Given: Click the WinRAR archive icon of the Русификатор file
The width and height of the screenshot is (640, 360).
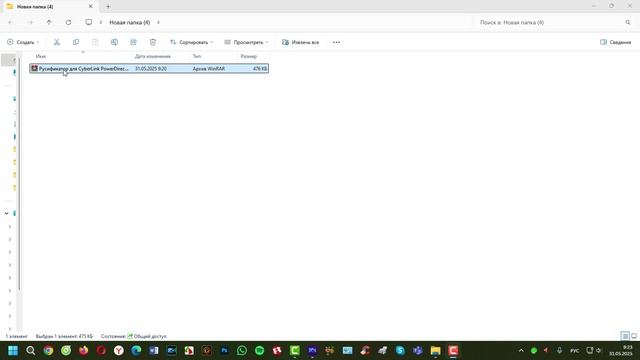Looking at the screenshot, I should [34, 69].
